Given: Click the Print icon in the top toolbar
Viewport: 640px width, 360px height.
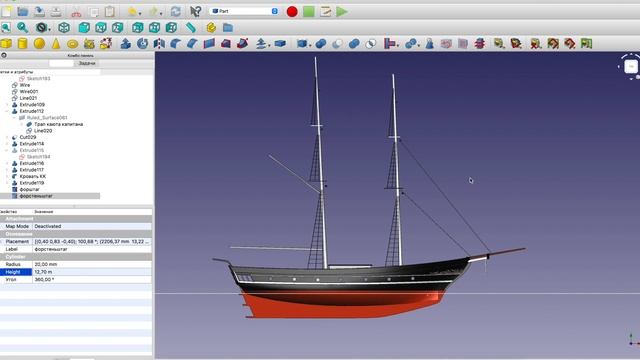Looking at the screenshot, I should 56,12.
